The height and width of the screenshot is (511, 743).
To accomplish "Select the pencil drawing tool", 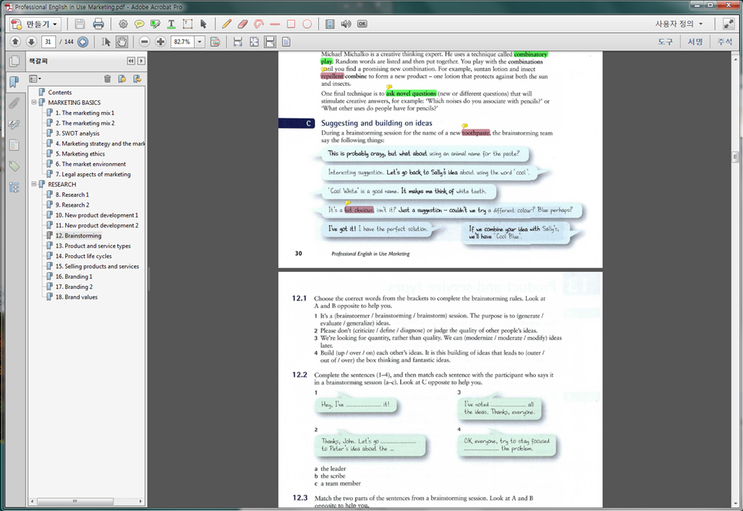I will point(227,24).
